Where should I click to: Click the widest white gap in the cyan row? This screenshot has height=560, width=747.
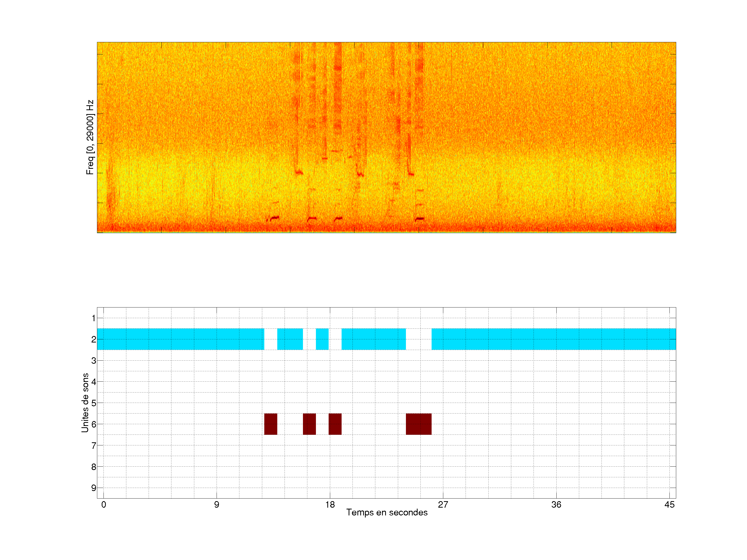click(x=418, y=339)
